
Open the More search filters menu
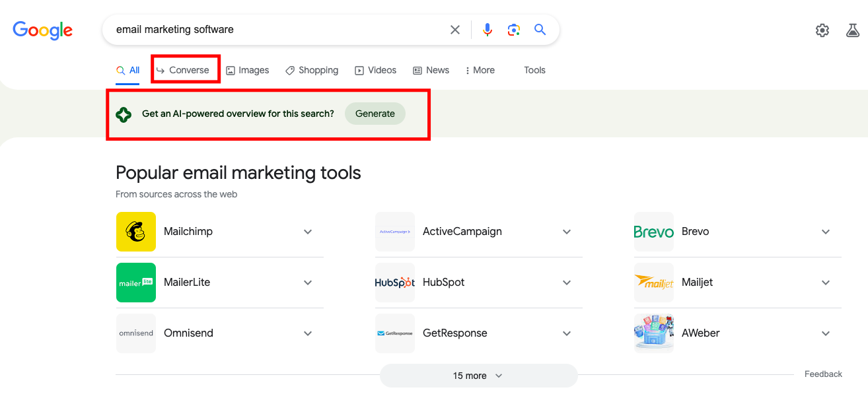coord(480,70)
